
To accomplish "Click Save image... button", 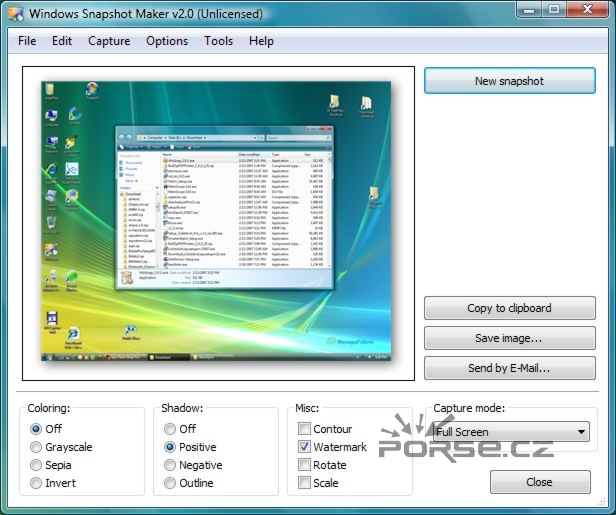I will pyautogui.click(x=509, y=338).
